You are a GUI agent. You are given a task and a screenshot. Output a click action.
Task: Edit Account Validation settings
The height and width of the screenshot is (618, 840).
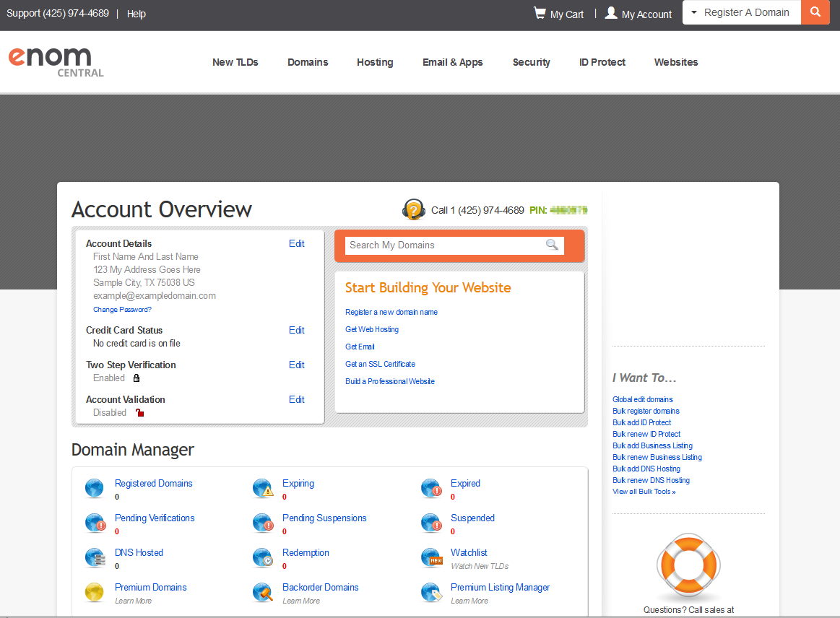[296, 399]
